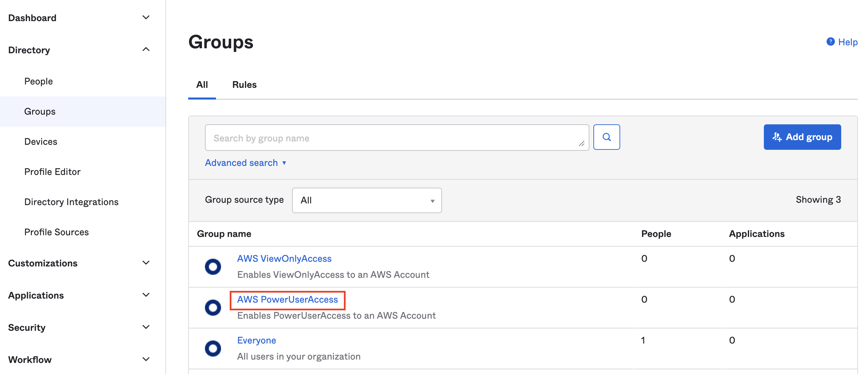Click the Everyone group circle icon
Viewport: 868px width, 374px height.
[213, 348]
